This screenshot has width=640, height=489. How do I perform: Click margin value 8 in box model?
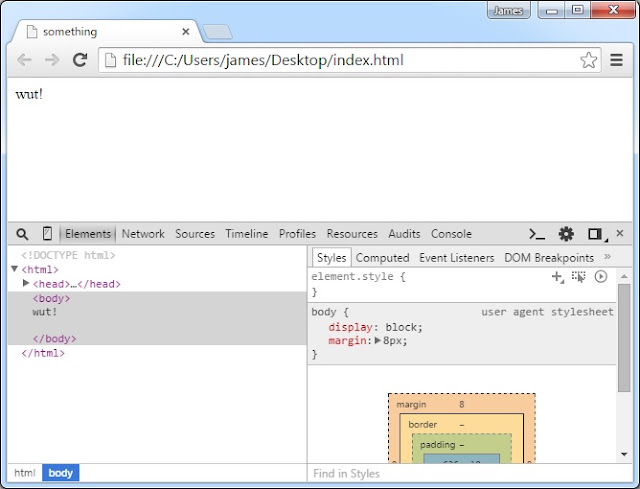(x=462, y=404)
